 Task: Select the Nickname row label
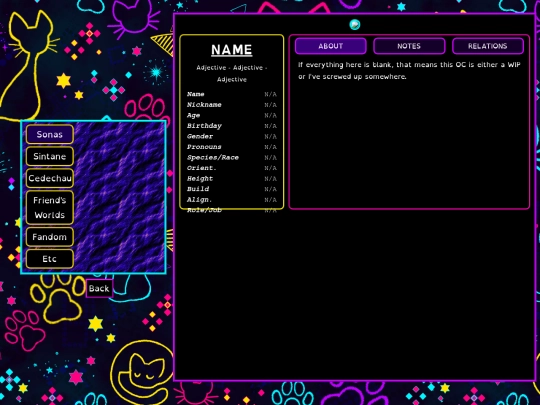(204, 105)
